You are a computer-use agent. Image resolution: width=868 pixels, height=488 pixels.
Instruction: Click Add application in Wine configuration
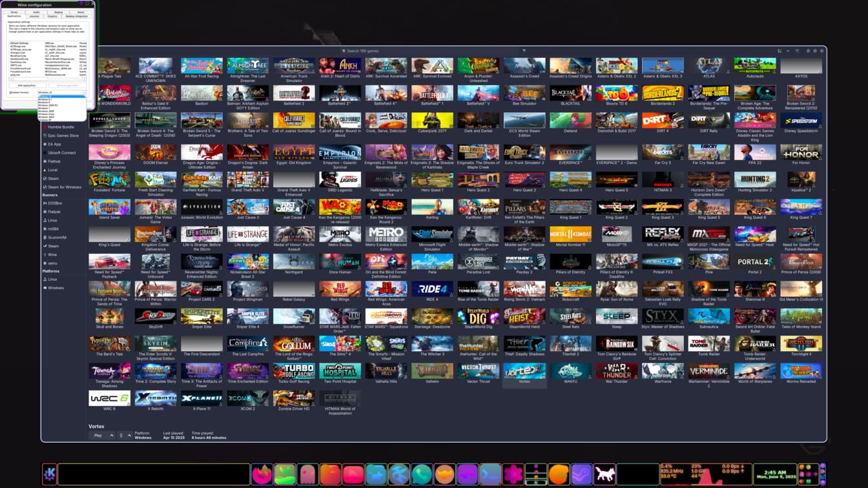coord(28,85)
